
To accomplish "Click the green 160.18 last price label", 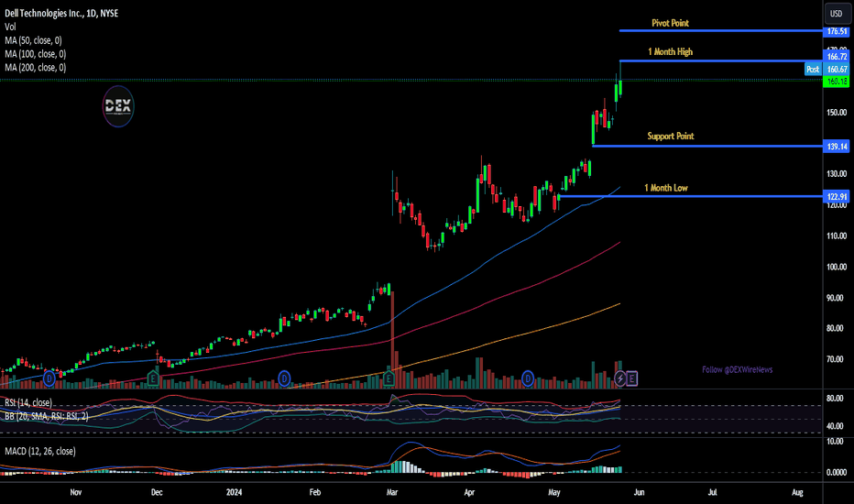I will (837, 82).
